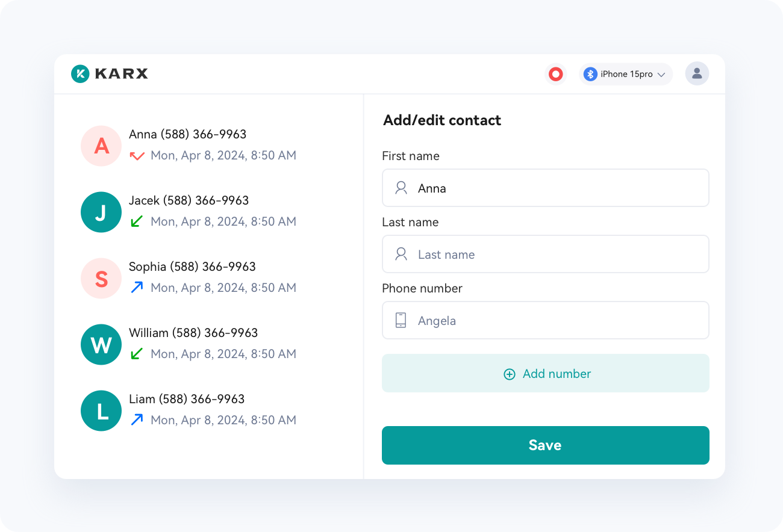
Task: Click Anna's missed call icon
Action: coord(137,156)
